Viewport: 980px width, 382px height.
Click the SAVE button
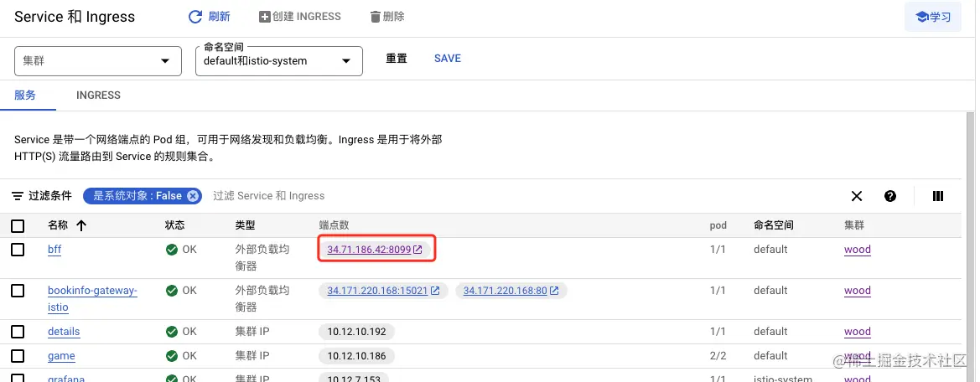(447, 59)
